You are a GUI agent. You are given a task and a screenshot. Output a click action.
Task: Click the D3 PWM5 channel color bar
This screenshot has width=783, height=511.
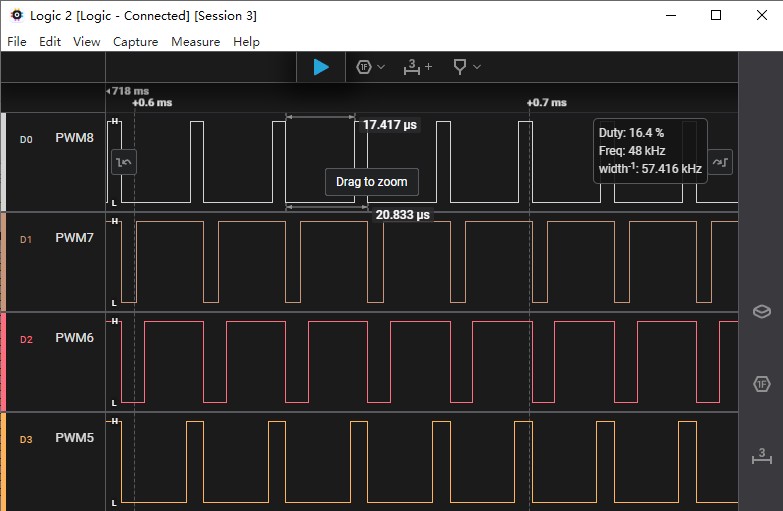[x=3, y=462]
